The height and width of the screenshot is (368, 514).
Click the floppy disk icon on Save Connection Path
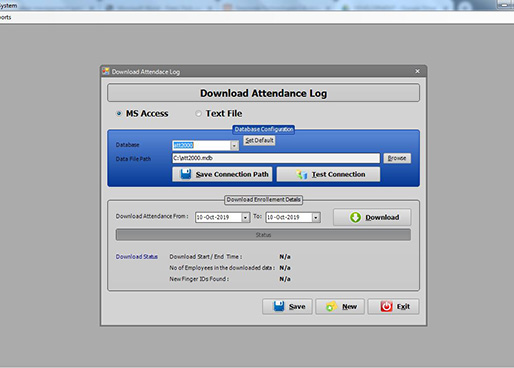[x=186, y=174]
